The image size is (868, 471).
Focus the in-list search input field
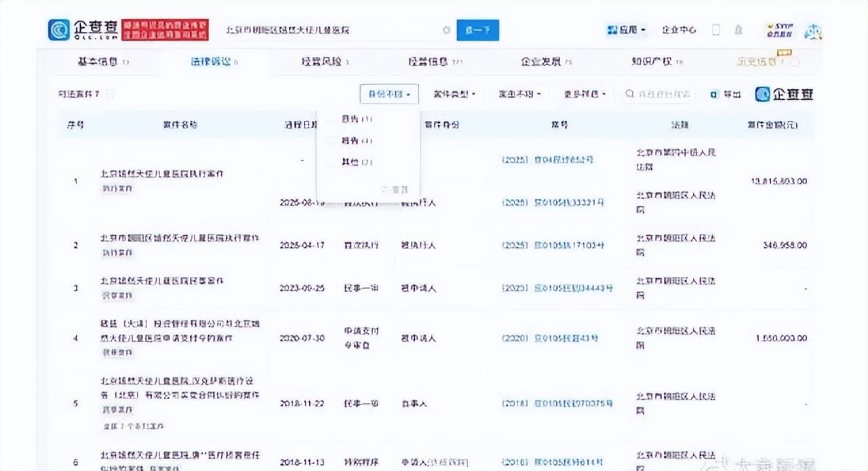pyautogui.click(x=657, y=94)
